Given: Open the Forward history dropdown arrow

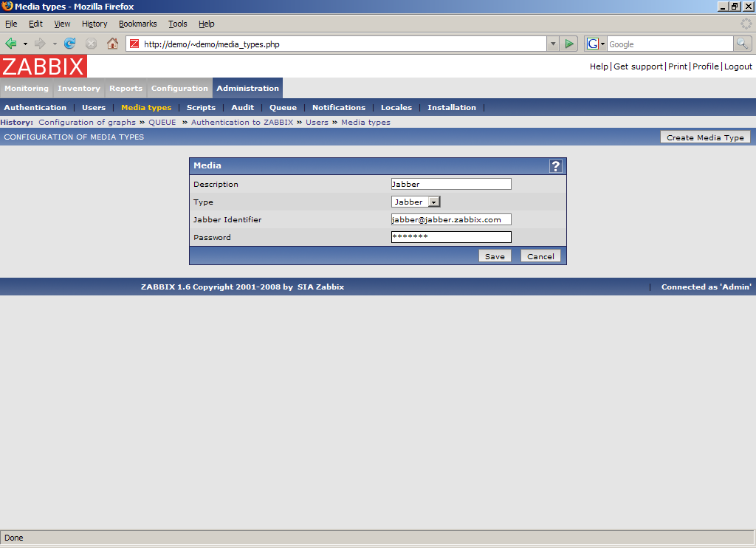Looking at the screenshot, I should coord(55,44).
